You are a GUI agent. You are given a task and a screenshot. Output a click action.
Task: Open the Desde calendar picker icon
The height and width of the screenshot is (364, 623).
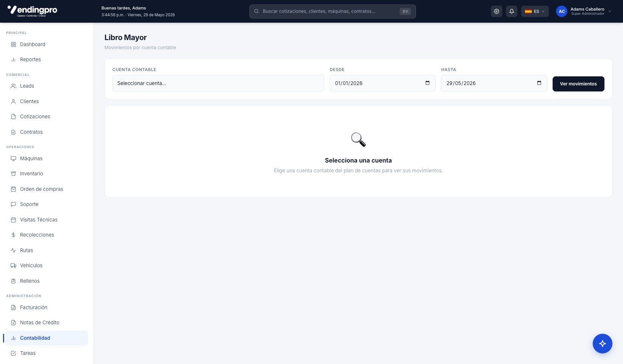point(427,83)
